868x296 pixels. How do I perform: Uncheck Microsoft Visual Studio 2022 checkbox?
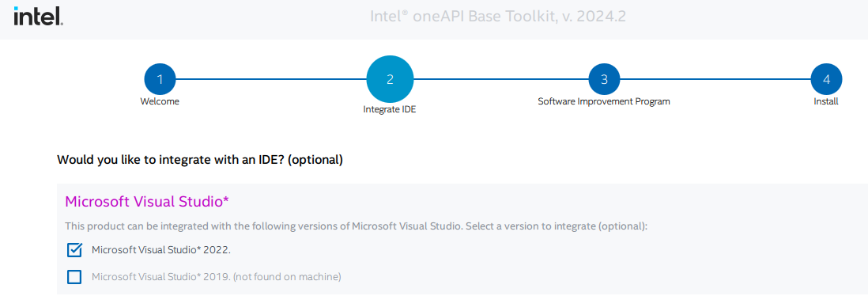[x=74, y=250]
